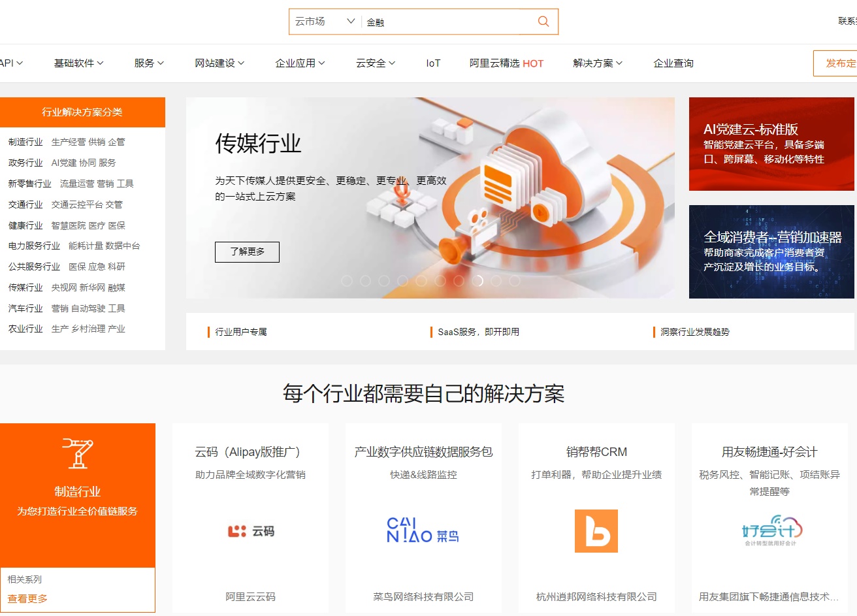Expand the 解决方案 menu
857x616 pixels.
click(598, 63)
